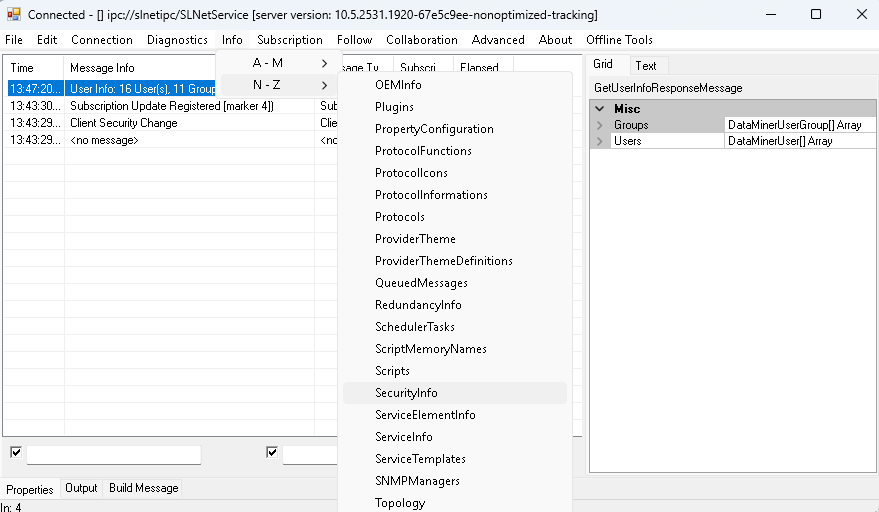Toggle the left filter checkbox
This screenshot has width=879, height=512.
[x=16, y=452]
